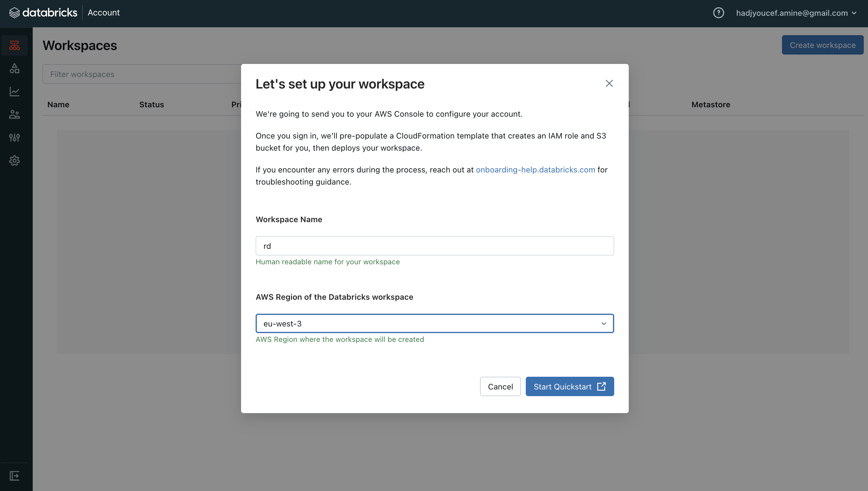Click the Workspace Name input field

tap(435, 246)
